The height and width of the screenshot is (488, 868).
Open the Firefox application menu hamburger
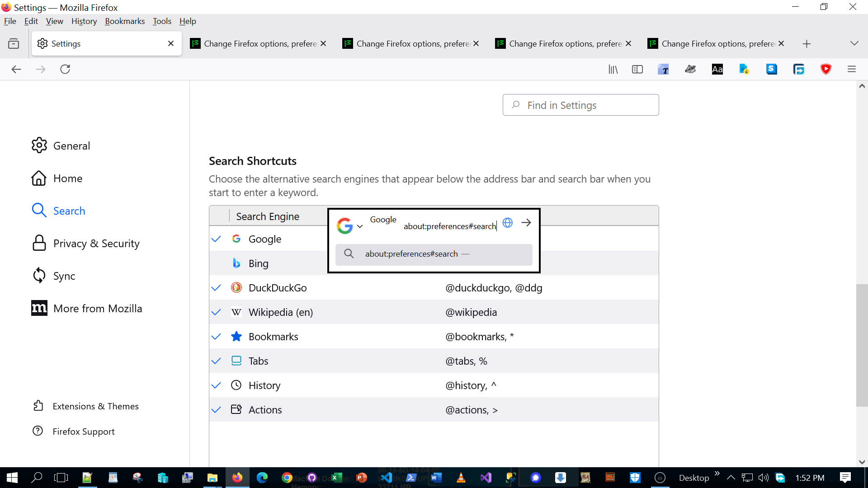pos(852,69)
